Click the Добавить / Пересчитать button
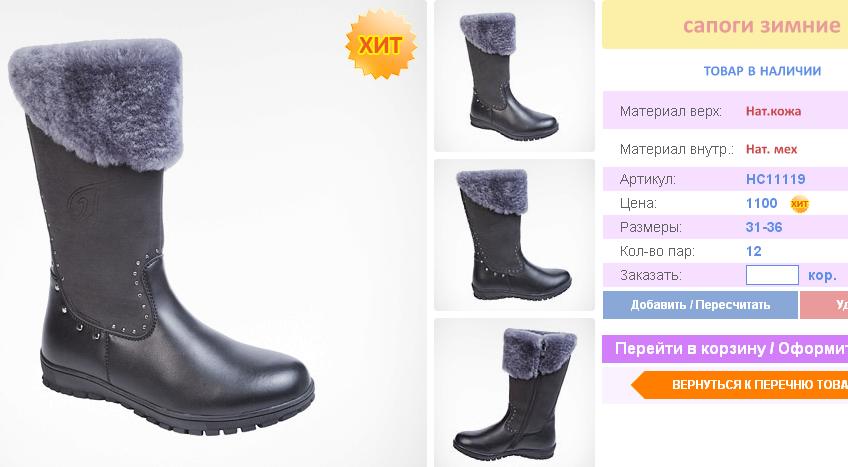The width and height of the screenshot is (848, 467). tap(700, 305)
